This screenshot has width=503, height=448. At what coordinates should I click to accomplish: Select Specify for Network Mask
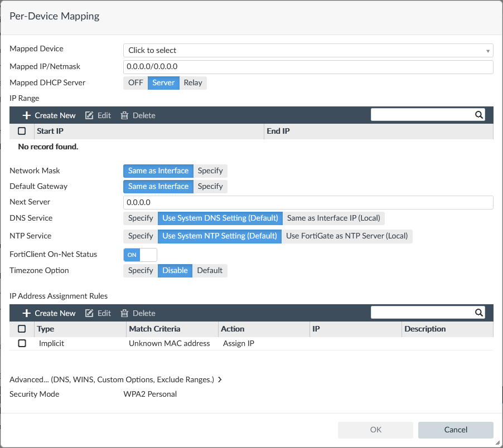click(x=210, y=171)
